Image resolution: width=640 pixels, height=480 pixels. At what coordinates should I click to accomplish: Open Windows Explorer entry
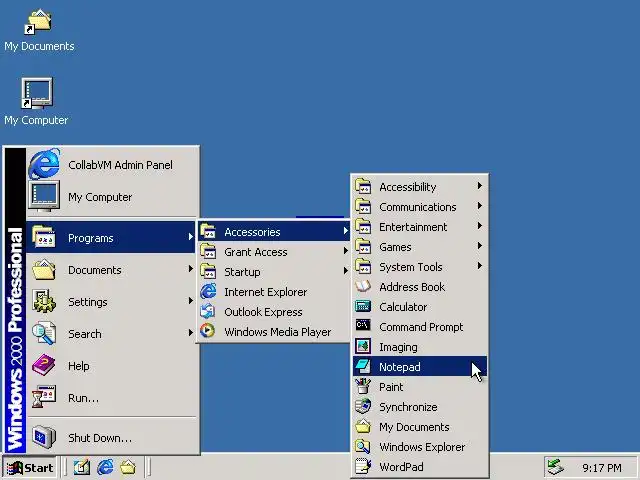point(420,447)
